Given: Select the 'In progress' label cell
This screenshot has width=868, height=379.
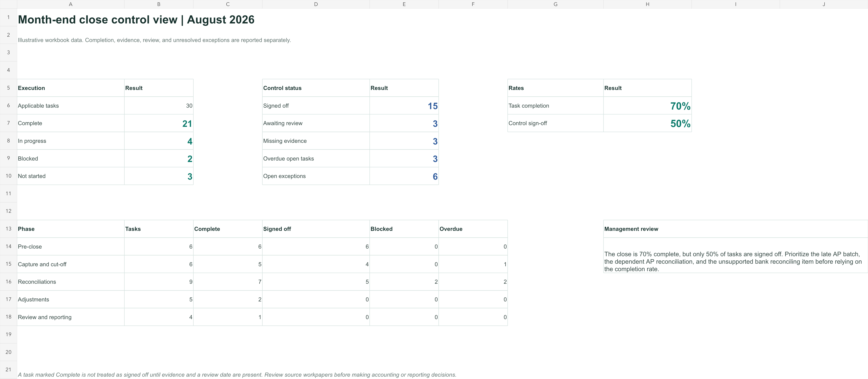Looking at the screenshot, I should point(71,141).
